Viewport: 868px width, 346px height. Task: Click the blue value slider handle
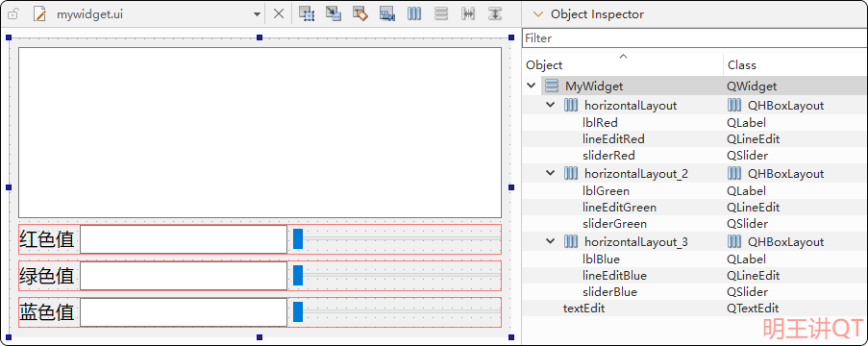(x=298, y=311)
